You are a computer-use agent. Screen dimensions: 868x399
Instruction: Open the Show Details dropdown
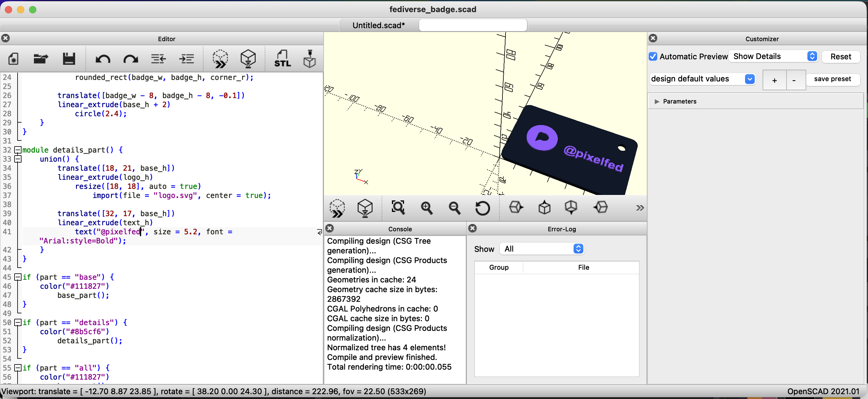[x=774, y=56]
